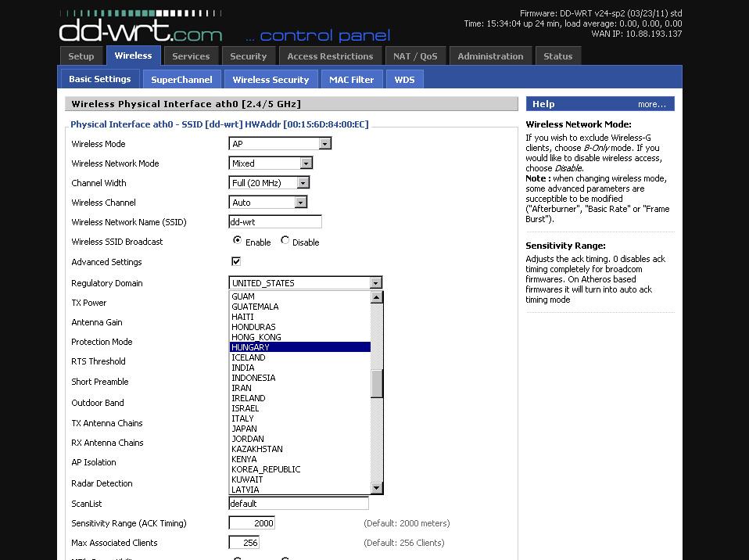Open the MAC Filter sub-tab
The image size is (749, 560).
pos(352,79)
